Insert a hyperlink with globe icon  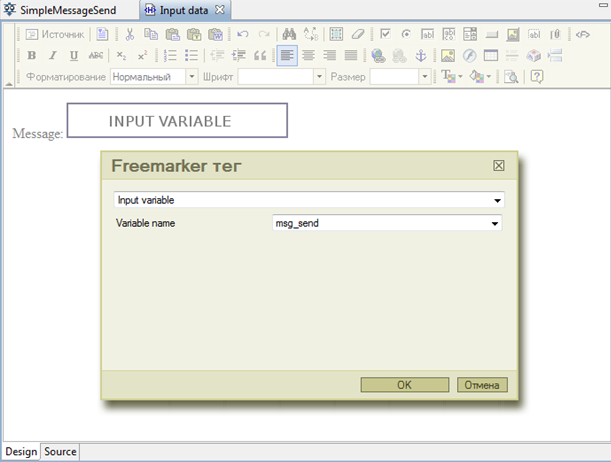pos(378,56)
